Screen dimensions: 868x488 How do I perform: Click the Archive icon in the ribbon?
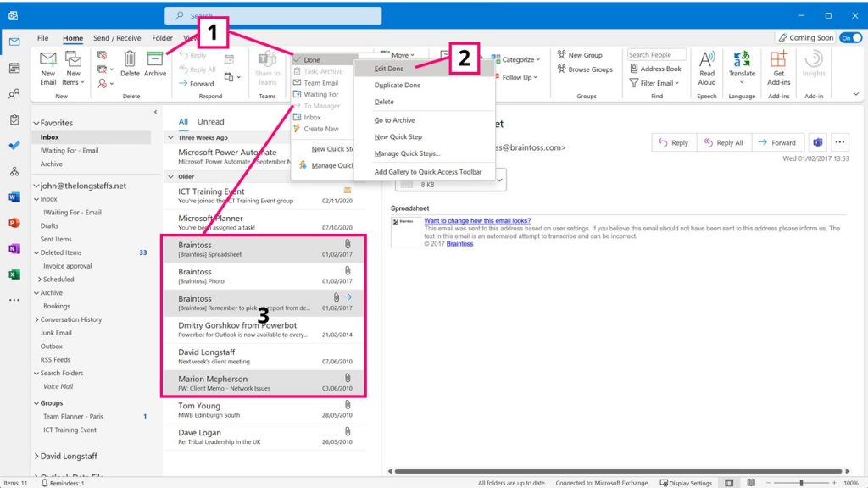coord(154,64)
